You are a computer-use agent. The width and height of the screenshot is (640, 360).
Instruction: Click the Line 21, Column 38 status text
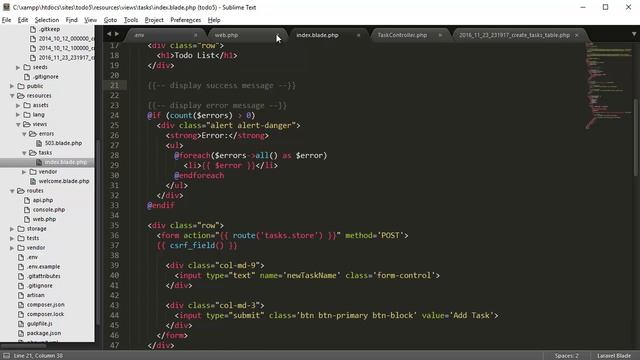click(38, 356)
